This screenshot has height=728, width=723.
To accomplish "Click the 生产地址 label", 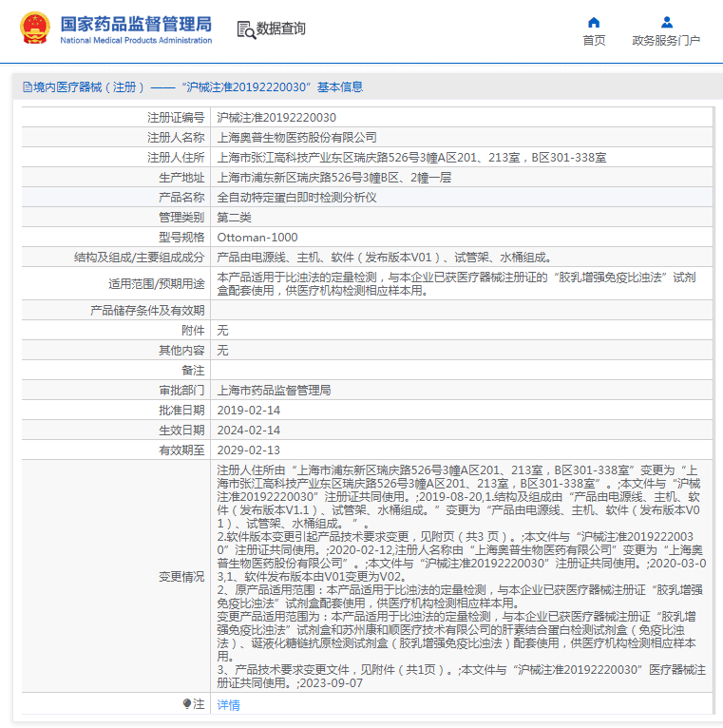I will (181, 178).
